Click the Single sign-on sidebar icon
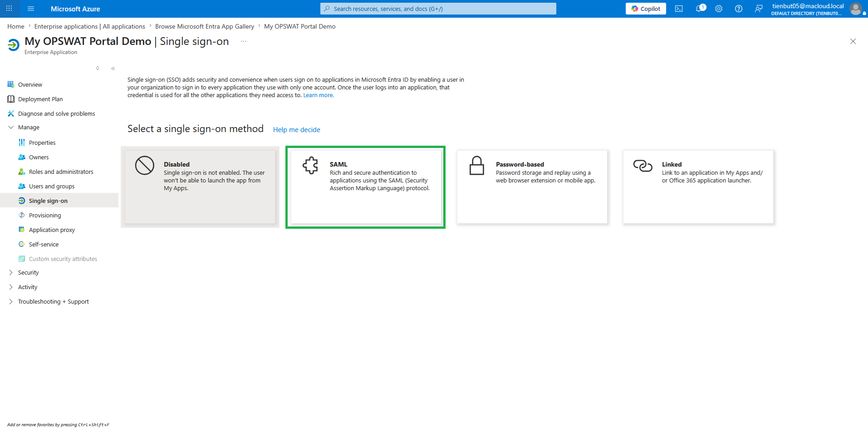The width and height of the screenshot is (868, 428). click(x=22, y=201)
